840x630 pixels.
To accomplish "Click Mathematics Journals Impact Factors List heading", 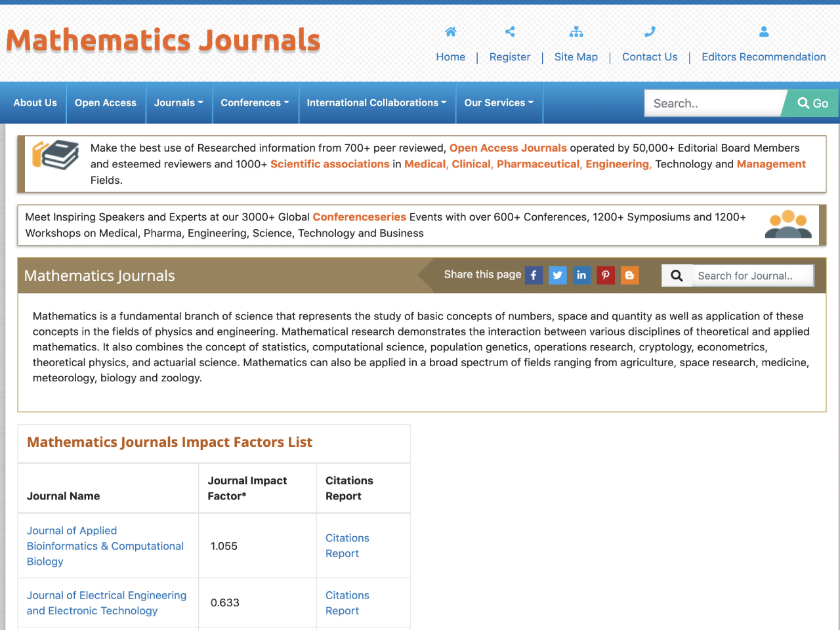I will (169, 442).
